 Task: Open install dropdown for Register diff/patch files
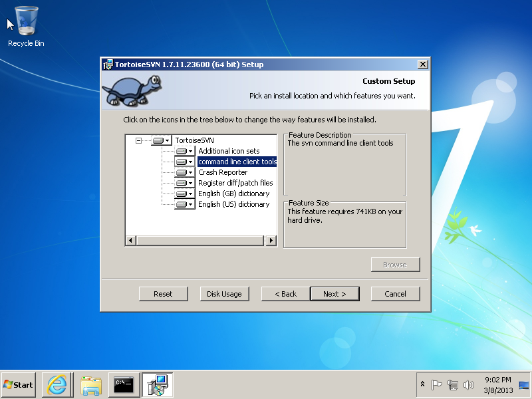click(x=185, y=183)
